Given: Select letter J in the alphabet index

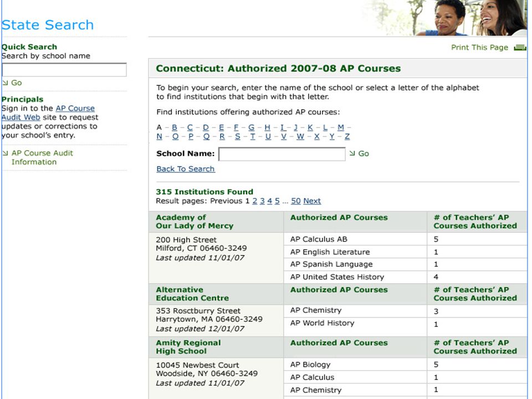Looking at the screenshot, I should point(295,127).
